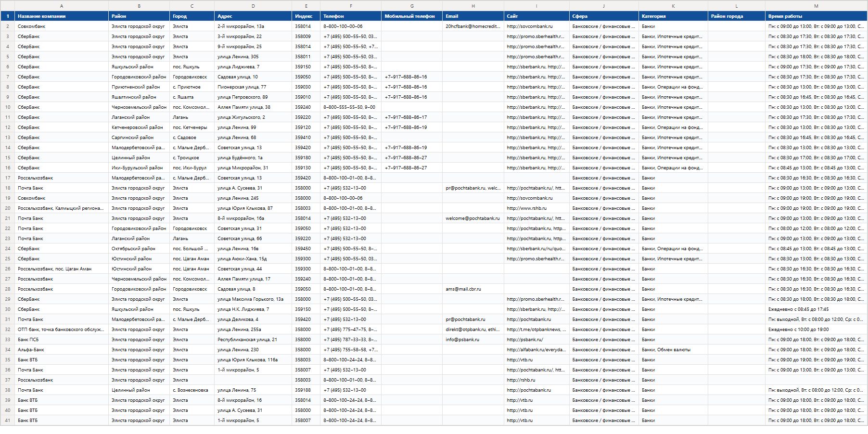The height and width of the screenshot is (434, 868).
Task: Select the address cell 'улица Жигульского, 2'
Action: (253, 117)
